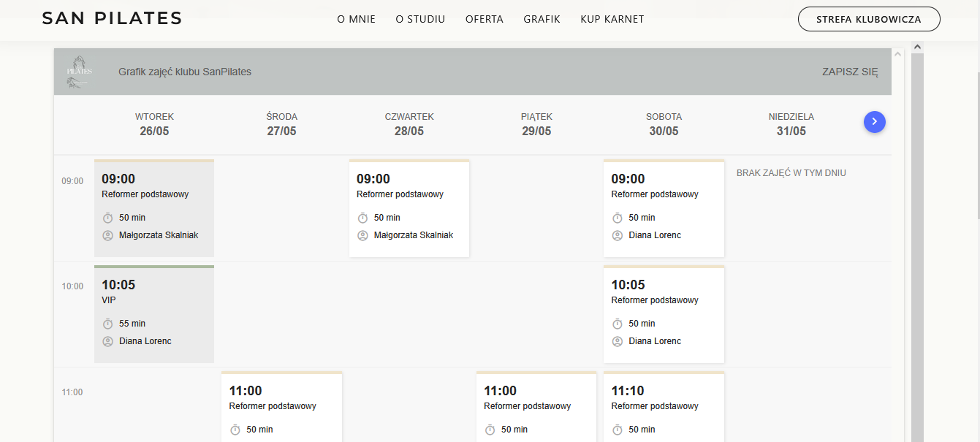
Task: Open the O STUDIU menu item
Action: [420, 19]
